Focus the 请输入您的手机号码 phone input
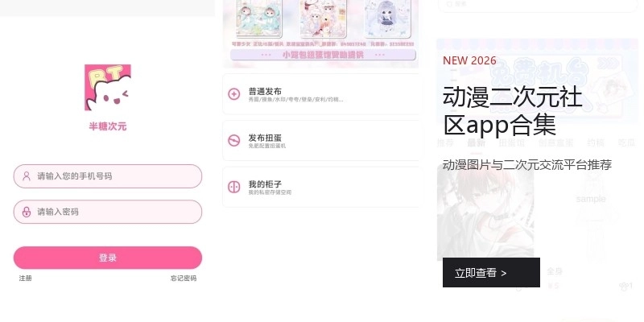The width and height of the screenshot is (644, 322). [x=108, y=176]
